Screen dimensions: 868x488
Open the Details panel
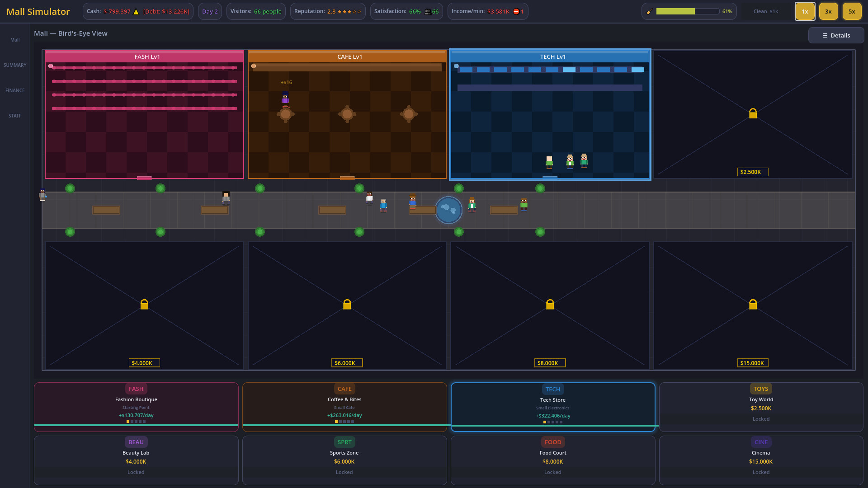(836, 36)
